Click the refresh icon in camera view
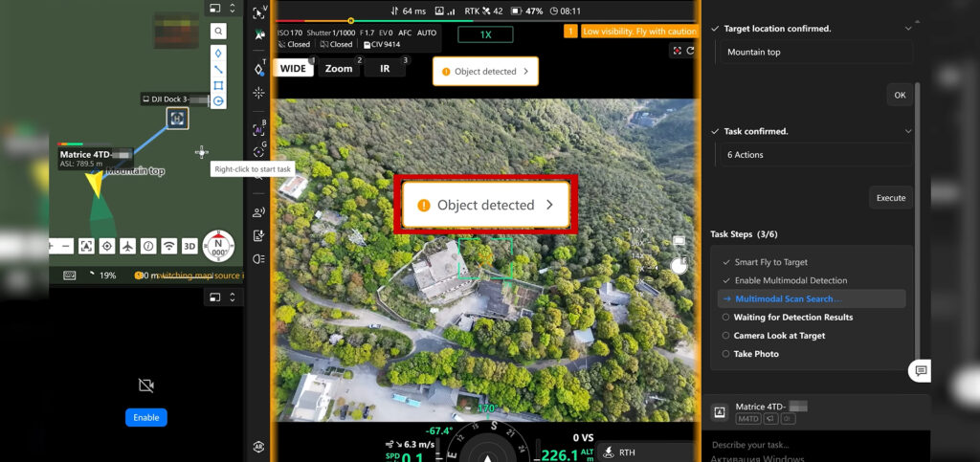 tap(691, 51)
